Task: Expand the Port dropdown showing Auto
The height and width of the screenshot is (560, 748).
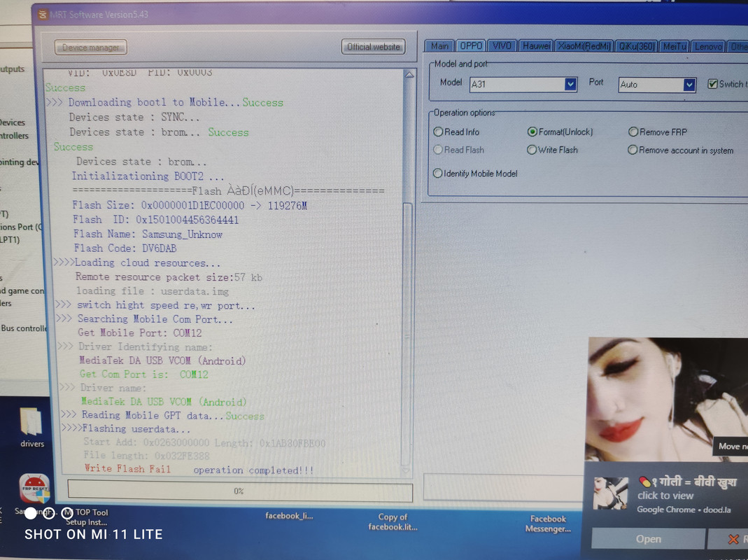Action: tap(689, 85)
